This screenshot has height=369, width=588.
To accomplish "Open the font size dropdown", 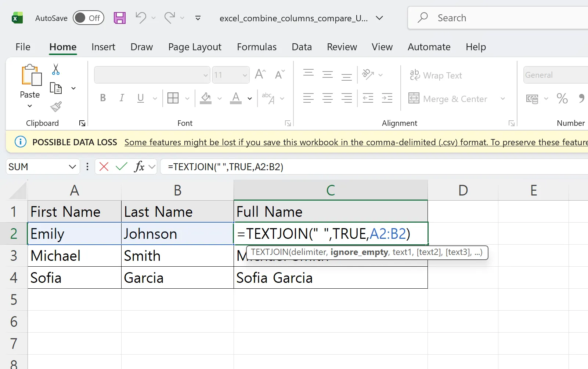I will click(245, 75).
